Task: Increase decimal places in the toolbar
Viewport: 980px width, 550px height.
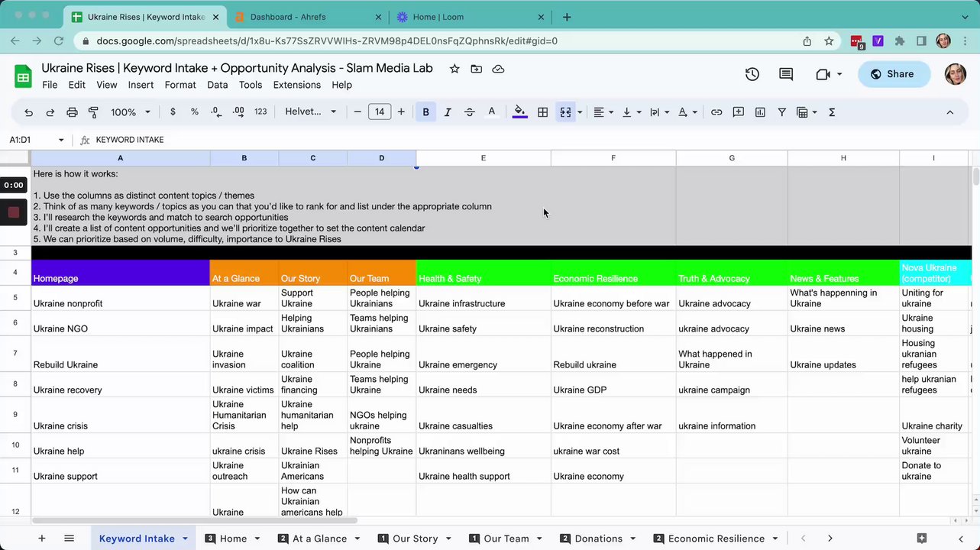Action: [238, 112]
